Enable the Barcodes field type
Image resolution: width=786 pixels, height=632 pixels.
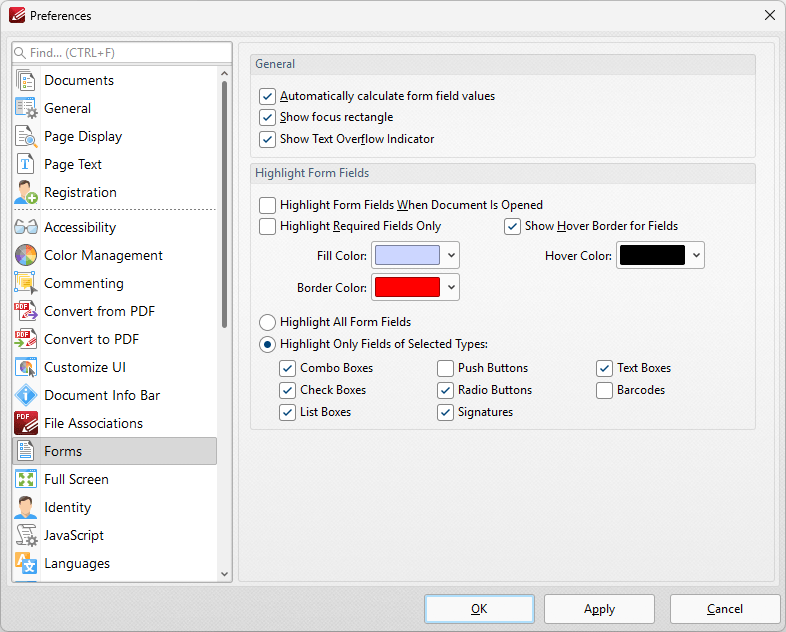point(605,390)
